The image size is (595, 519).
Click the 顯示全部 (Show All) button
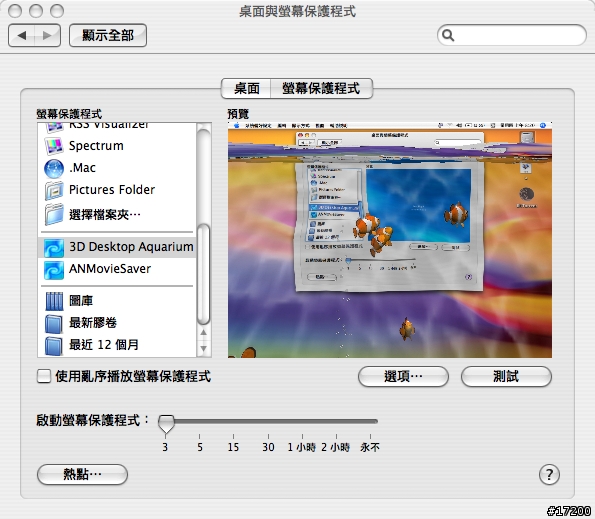tap(108, 36)
